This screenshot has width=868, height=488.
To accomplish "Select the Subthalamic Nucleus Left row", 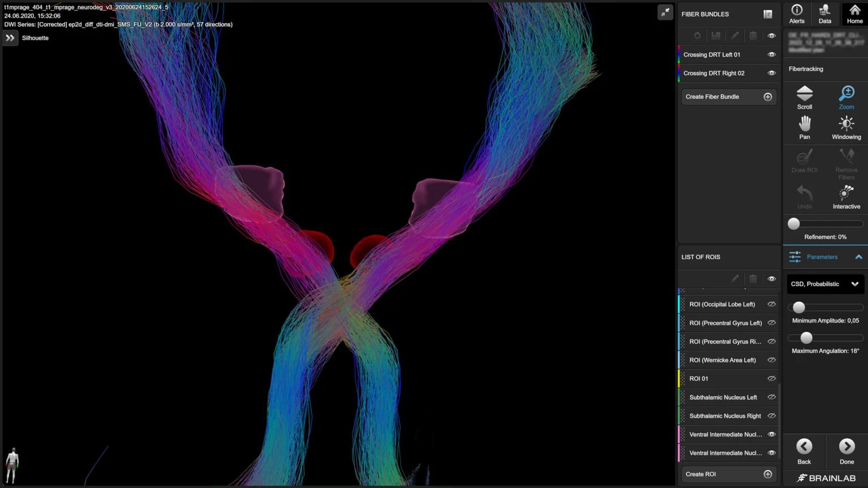I will click(728, 397).
